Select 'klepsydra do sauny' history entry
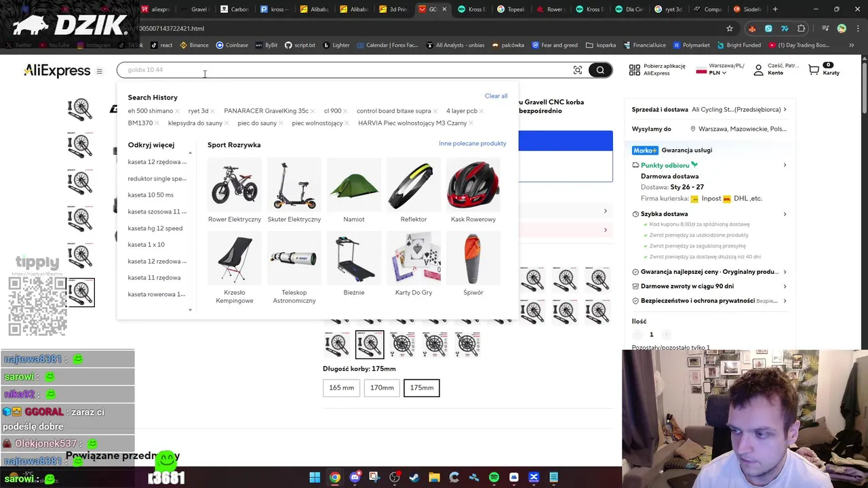This screenshot has height=488, width=868. pyautogui.click(x=195, y=123)
